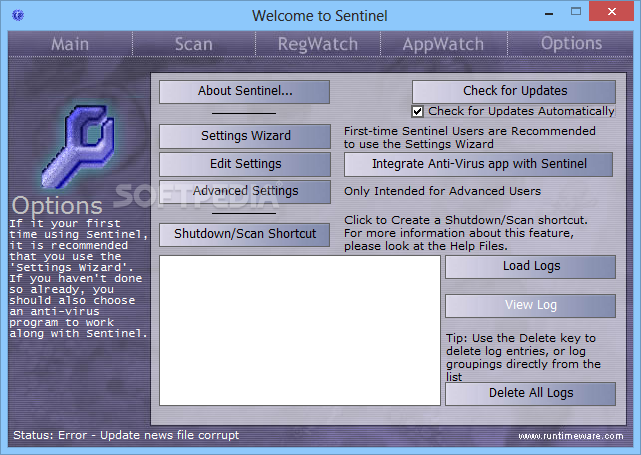Click the 'First-time Sentinel Users are Recommended' text
The width and height of the screenshot is (641, 455).
click(x=470, y=131)
